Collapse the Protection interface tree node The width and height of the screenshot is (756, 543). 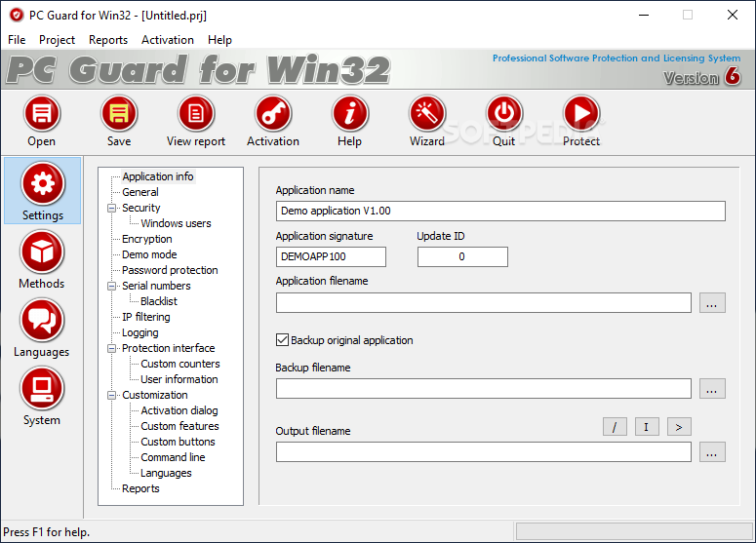[x=112, y=348]
